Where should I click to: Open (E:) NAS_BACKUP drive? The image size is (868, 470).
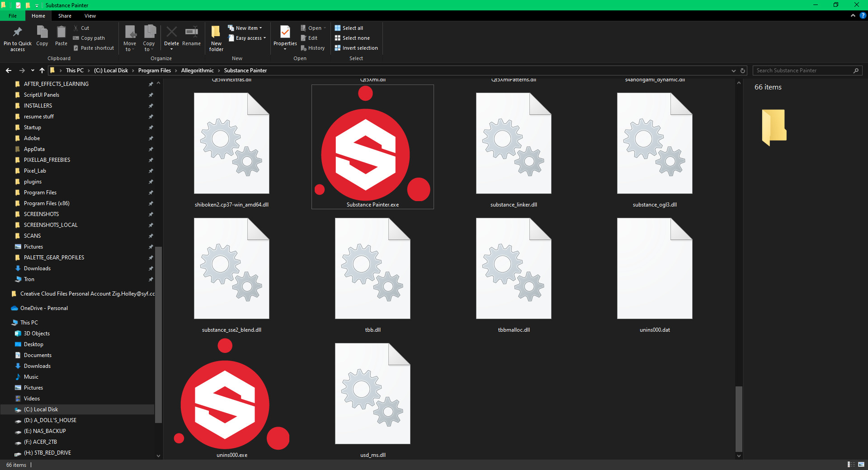point(45,431)
